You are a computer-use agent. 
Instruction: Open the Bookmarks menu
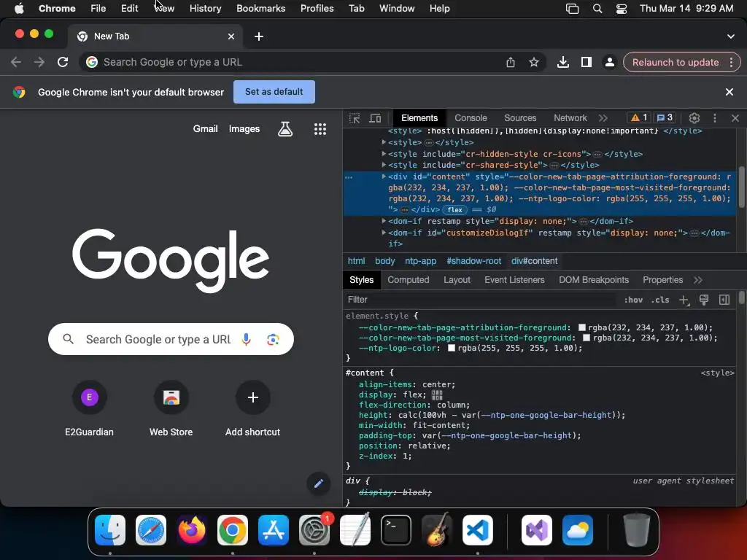[260, 9]
